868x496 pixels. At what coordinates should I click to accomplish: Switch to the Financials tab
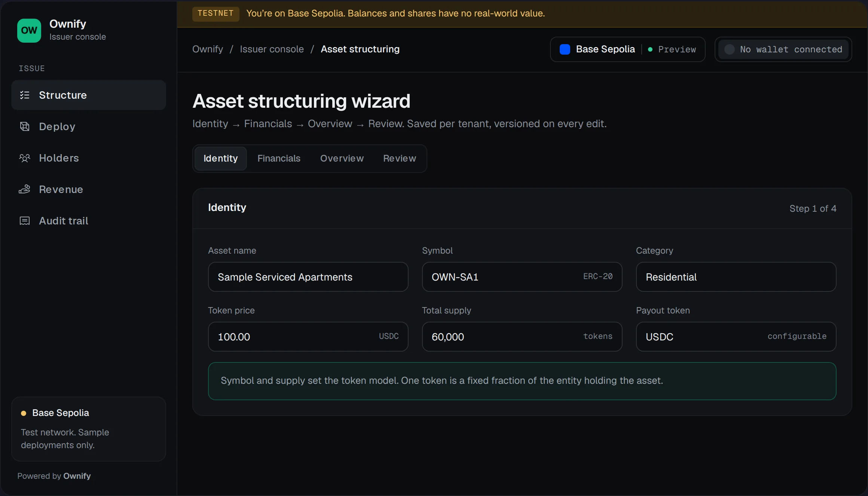(x=279, y=159)
